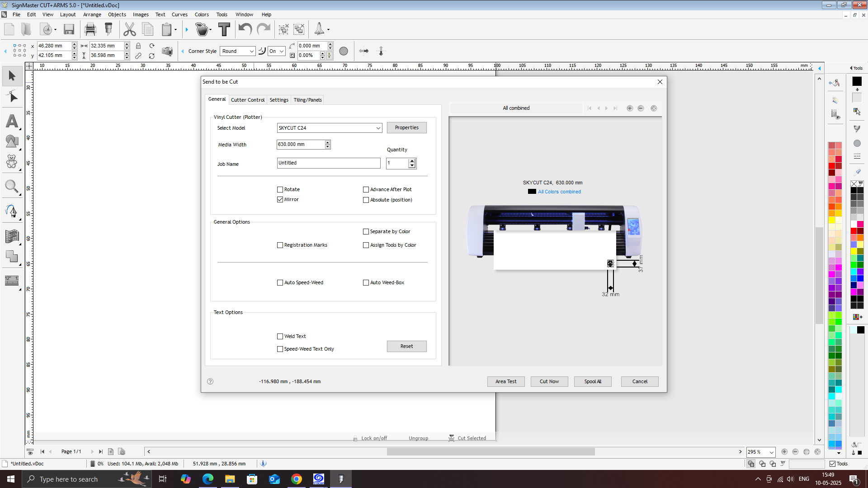Select the shapes tool

[12, 141]
